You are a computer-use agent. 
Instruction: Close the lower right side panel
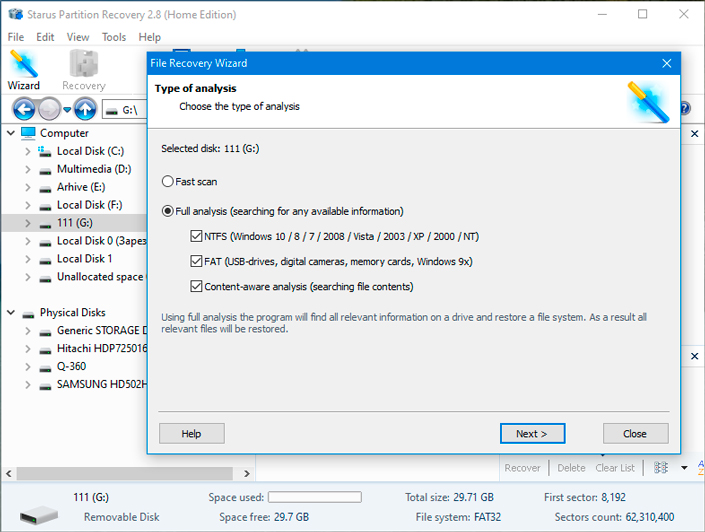(695, 356)
